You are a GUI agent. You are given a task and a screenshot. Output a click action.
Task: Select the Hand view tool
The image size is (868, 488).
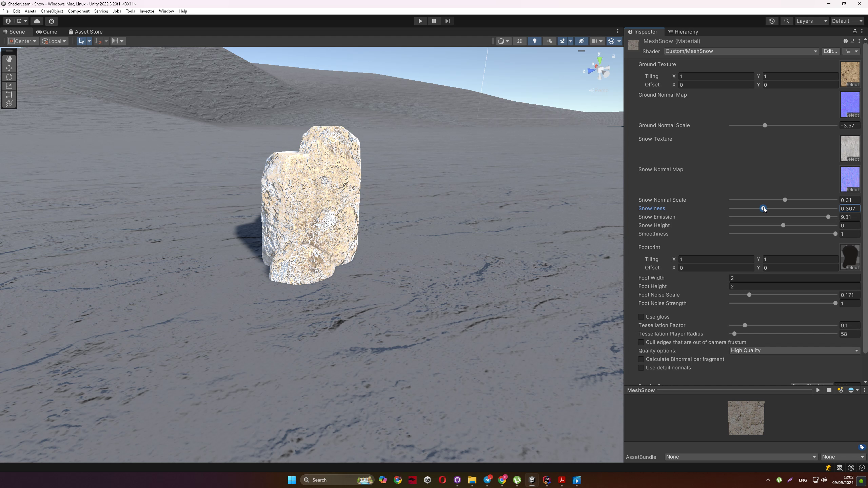[9, 59]
